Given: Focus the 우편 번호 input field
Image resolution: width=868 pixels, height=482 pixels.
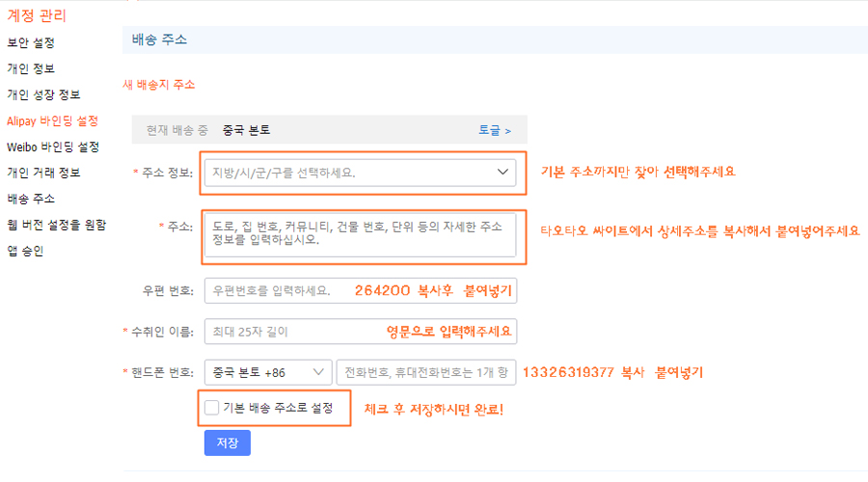Looking at the screenshot, I should pos(361,290).
